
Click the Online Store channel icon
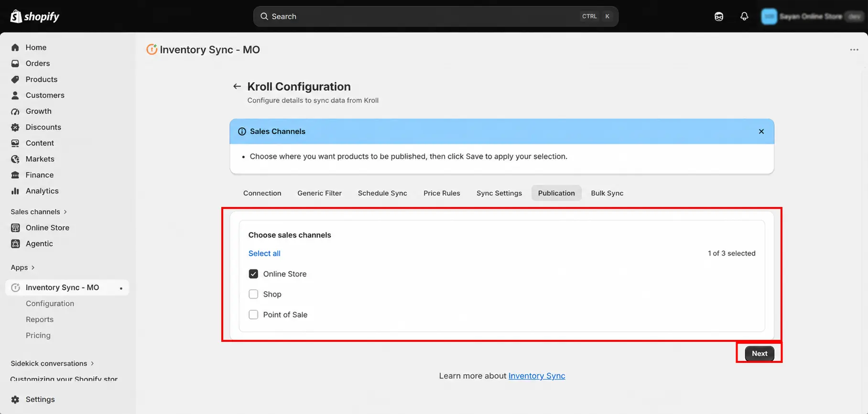(15, 228)
